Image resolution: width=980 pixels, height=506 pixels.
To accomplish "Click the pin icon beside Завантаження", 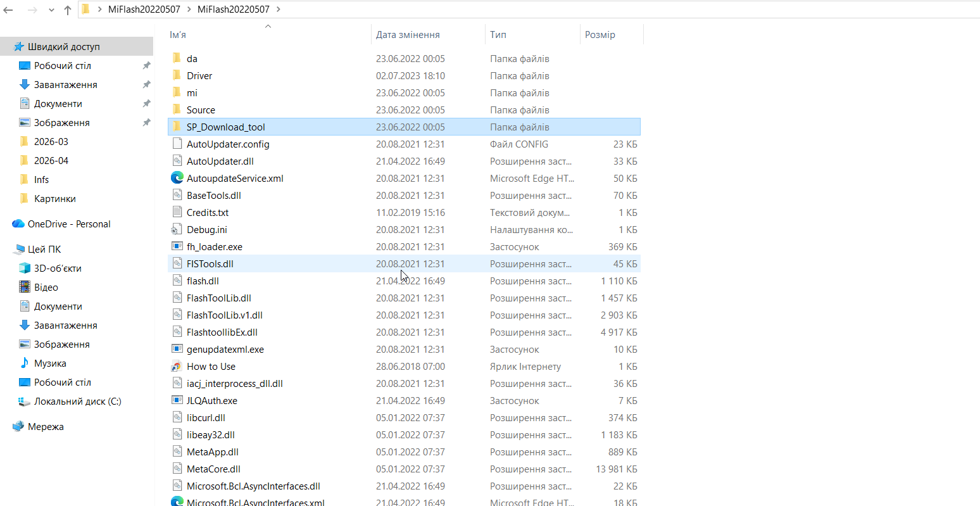I will (146, 85).
